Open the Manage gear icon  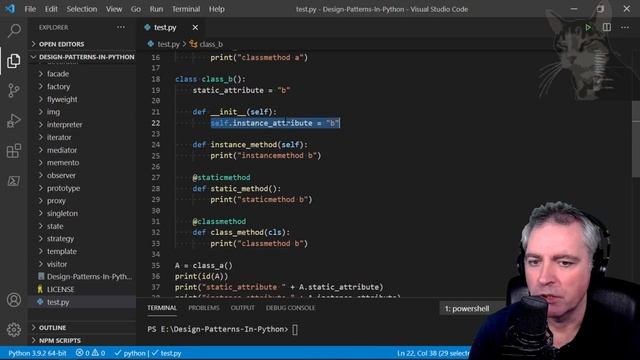pos(14,329)
